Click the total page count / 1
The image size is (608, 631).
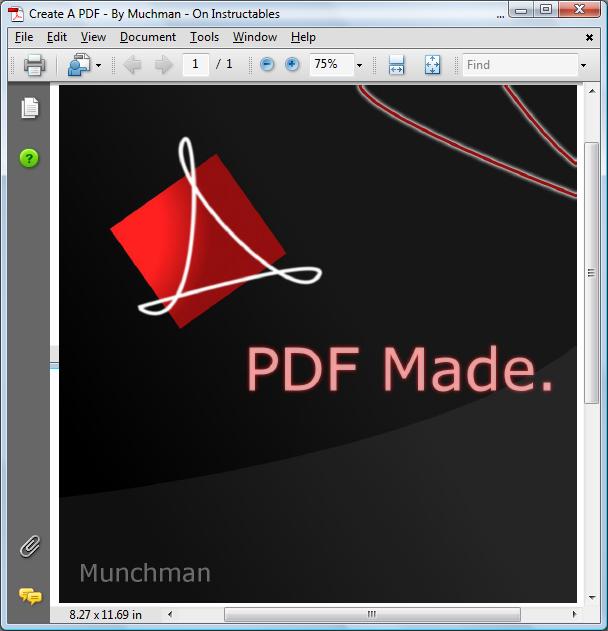224,64
